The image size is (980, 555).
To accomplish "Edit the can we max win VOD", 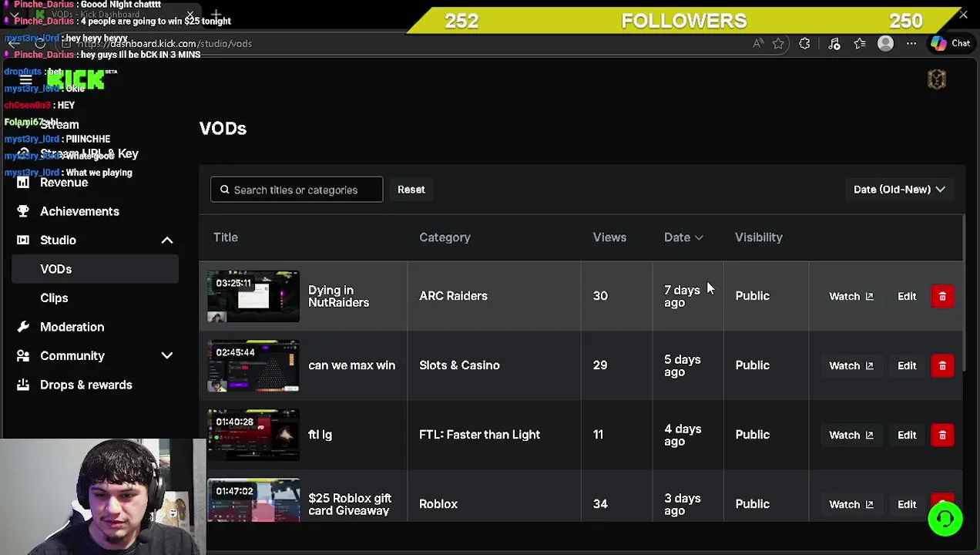I will point(907,365).
